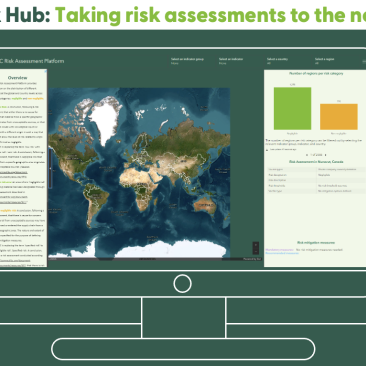Click Australia on the world map
The image size is (366, 366).
point(205,205)
